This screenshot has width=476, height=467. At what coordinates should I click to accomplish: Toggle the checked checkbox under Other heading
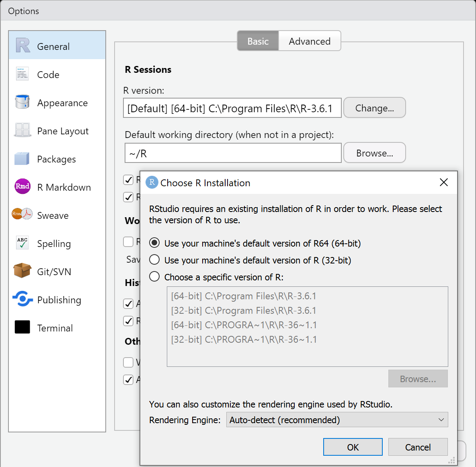(128, 380)
